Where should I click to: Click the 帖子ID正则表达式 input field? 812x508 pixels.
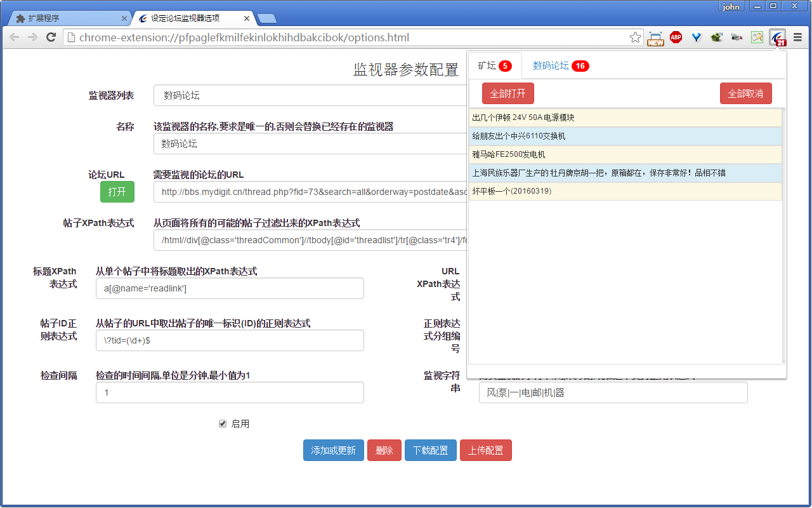pos(230,340)
